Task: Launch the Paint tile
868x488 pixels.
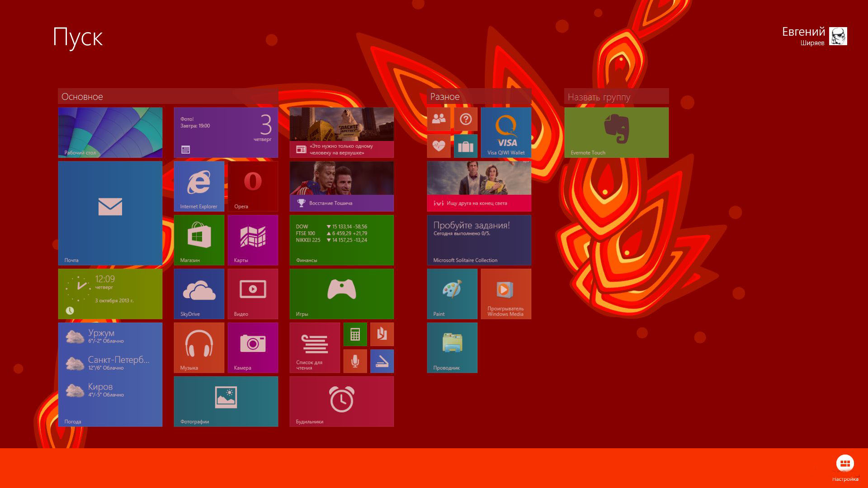Action: (x=452, y=294)
